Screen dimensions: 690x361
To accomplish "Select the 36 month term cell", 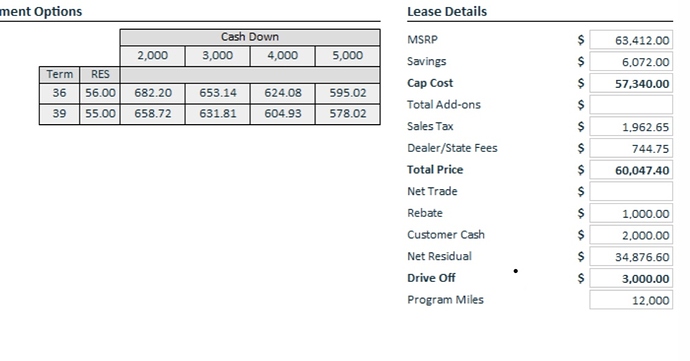I will 59,93.
